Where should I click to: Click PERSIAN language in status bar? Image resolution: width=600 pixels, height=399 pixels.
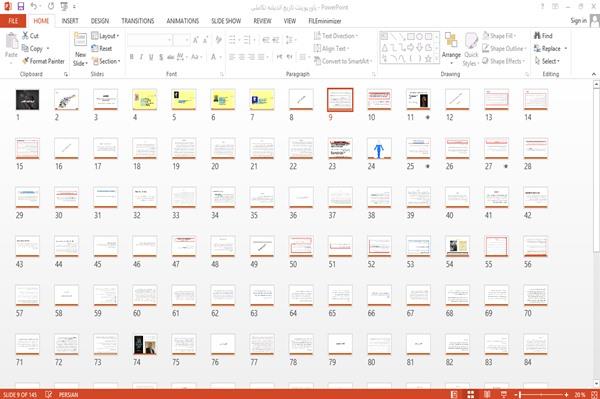click(68, 394)
